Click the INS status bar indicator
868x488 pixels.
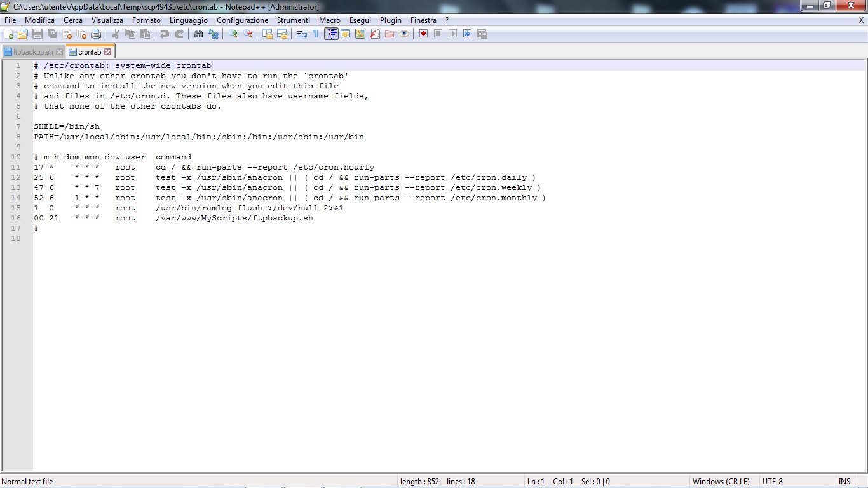[844, 482]
